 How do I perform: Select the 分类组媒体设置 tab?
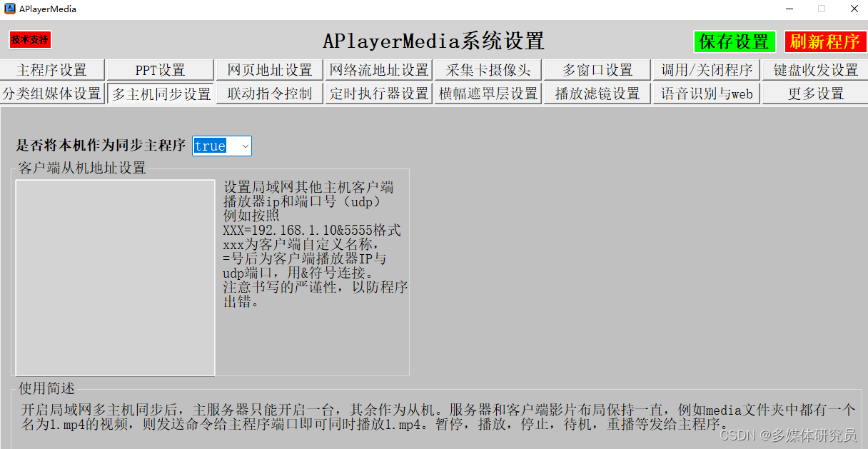coord(52,94)
